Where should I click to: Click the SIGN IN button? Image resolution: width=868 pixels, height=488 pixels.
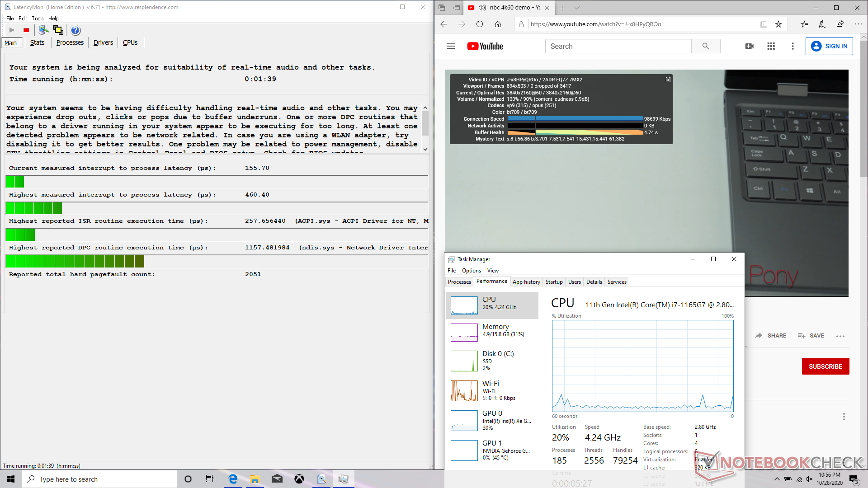[829, 46]
